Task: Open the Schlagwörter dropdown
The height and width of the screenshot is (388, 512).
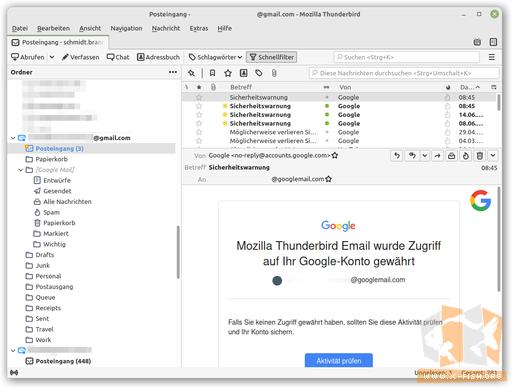Action: click(215, 57)
